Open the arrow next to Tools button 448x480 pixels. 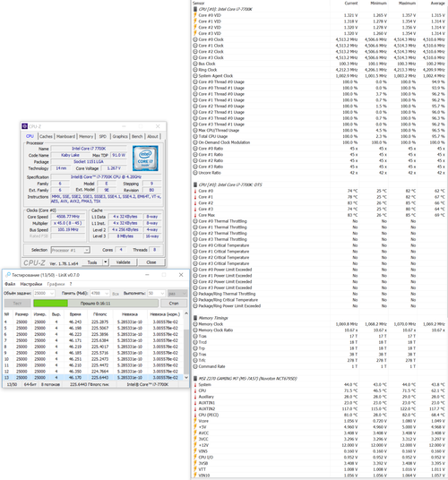pos(106,262)
